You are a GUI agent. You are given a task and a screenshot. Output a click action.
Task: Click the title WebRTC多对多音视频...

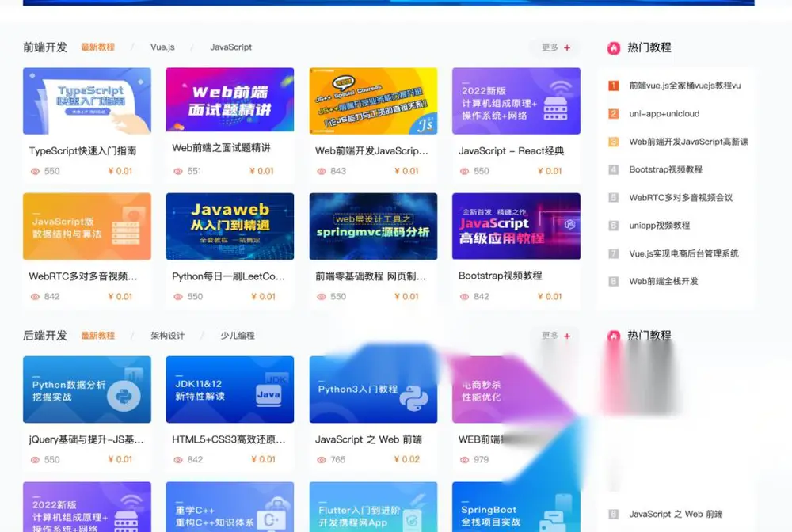[83, 276]
